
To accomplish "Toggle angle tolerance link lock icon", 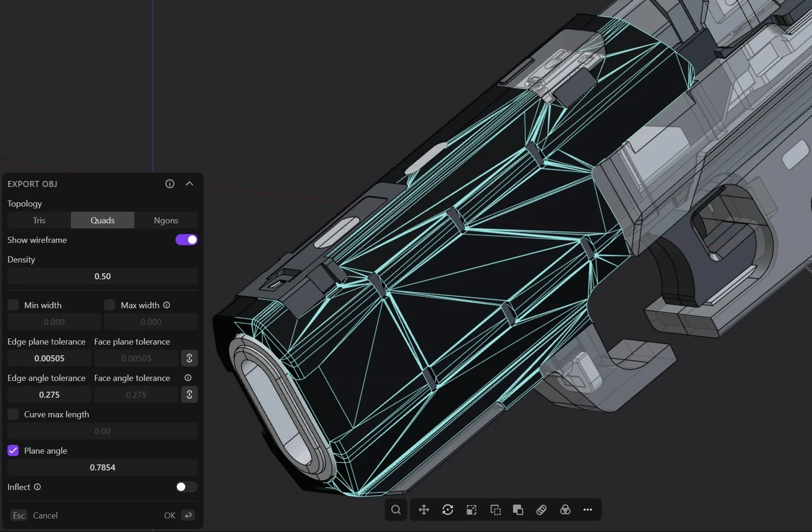I will 189,394.
